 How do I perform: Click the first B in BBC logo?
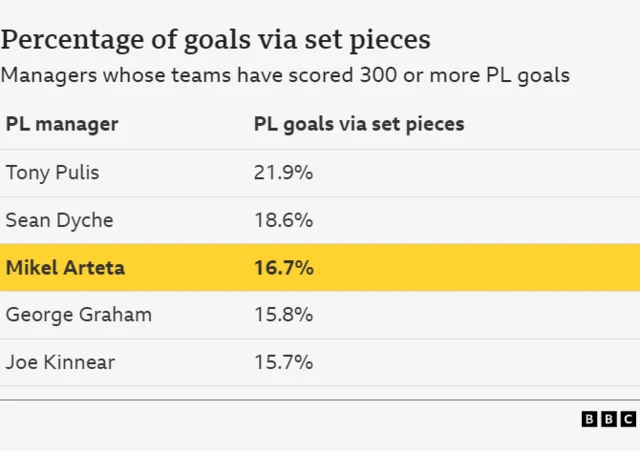point(589,419)
